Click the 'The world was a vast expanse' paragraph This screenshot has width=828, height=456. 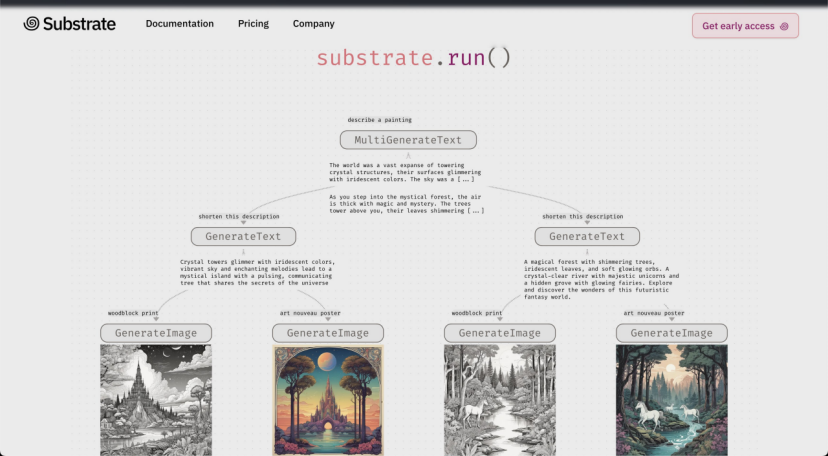(x=405, y=172)
